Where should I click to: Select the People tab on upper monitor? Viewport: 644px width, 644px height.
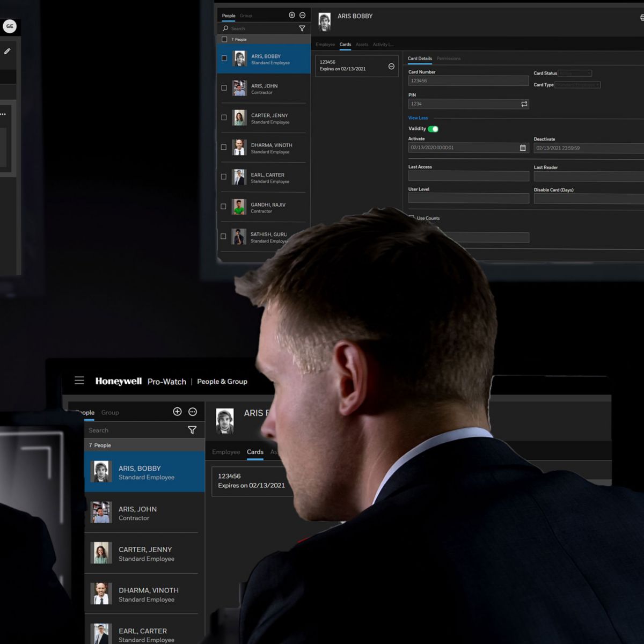[229, 16]
